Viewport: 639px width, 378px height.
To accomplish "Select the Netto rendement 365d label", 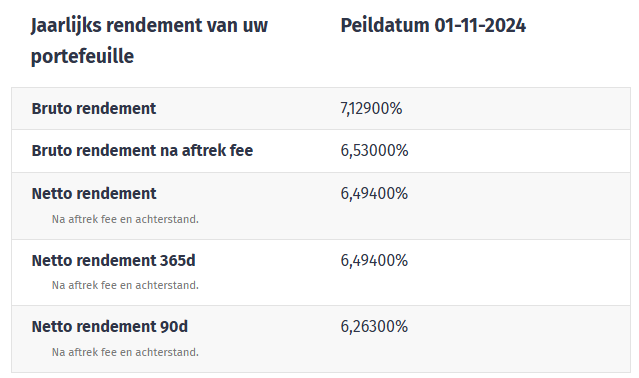I will point(113,260).
